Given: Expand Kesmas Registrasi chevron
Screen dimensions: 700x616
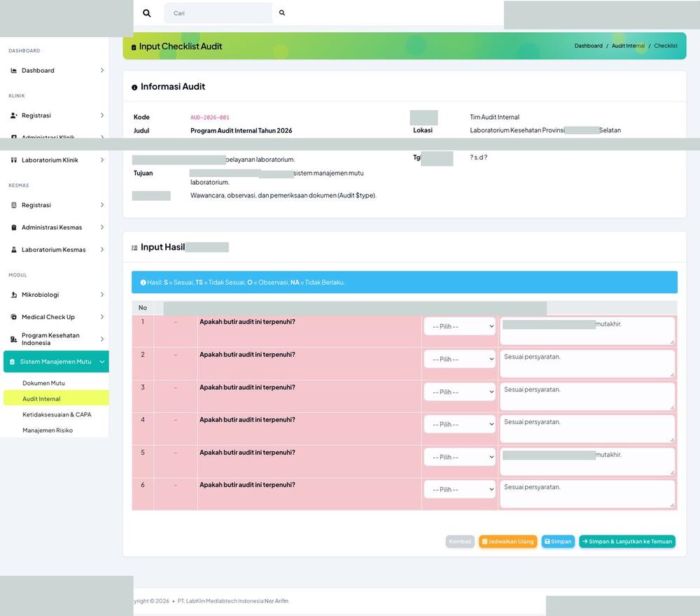Looking at the screenshot, I should [x=102, y=205].
